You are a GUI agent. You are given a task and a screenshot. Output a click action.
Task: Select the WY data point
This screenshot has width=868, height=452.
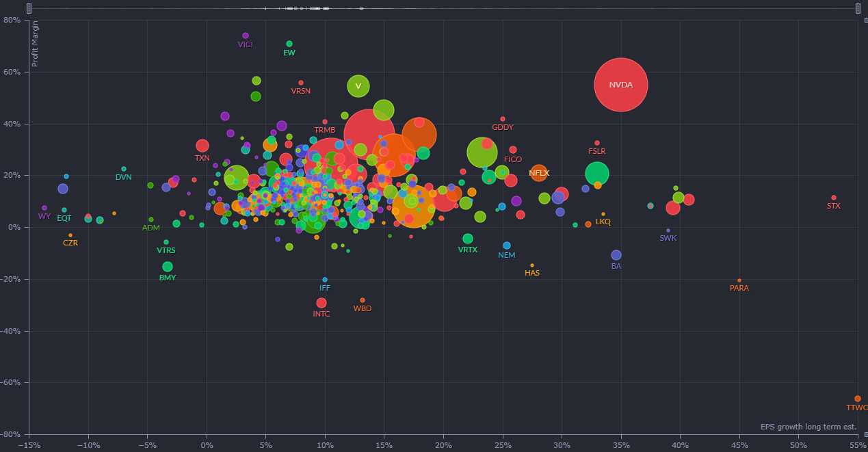pyautogui.click(x=44, y=208)
